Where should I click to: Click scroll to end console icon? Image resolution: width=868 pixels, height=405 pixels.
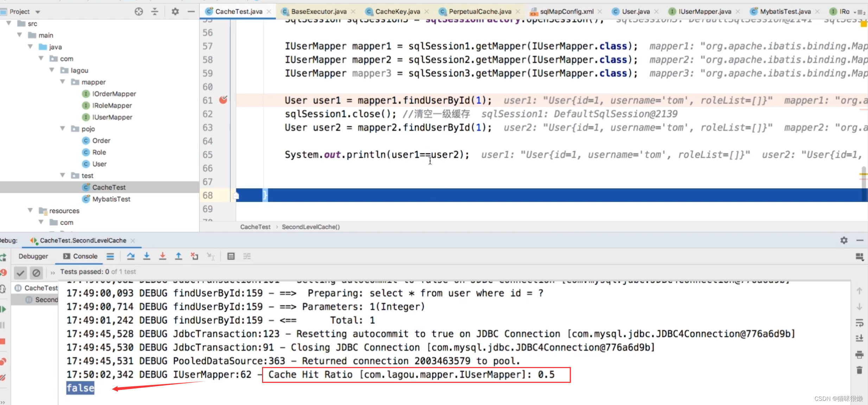[x=860, y=338]
